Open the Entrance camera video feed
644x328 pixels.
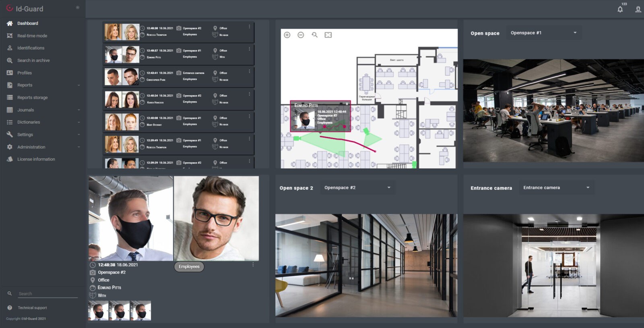pos(553,265)
